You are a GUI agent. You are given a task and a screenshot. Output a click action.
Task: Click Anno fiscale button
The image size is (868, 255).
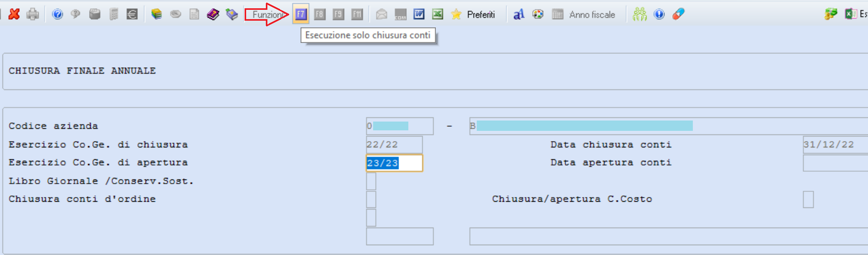pos(584,14)
